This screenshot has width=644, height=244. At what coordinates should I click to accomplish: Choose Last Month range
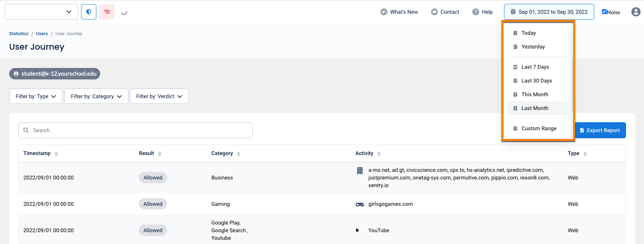[x=537, y=108]
